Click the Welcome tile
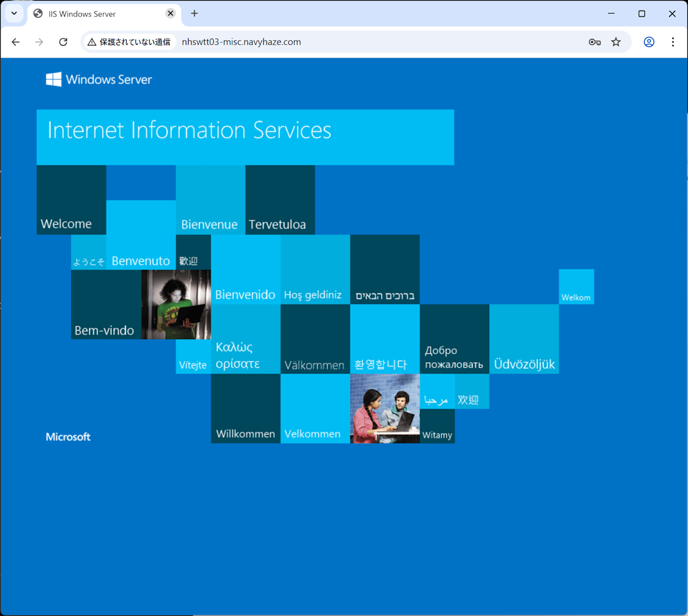 click(71, 200)
